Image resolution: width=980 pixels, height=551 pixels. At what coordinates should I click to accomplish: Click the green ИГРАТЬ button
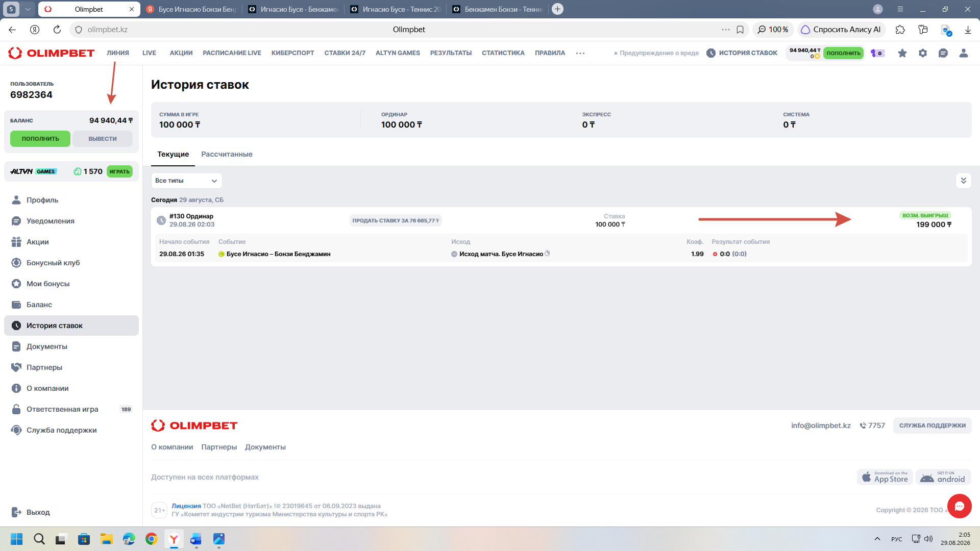[119, 171]
